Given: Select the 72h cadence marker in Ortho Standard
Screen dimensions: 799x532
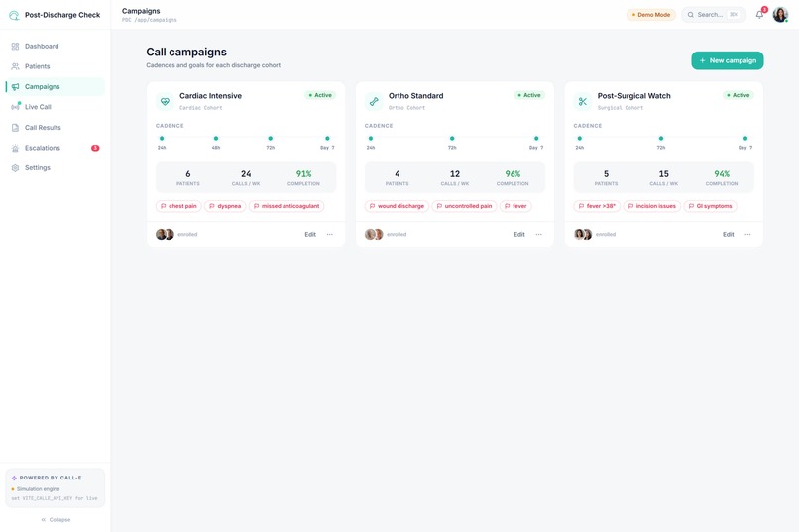Looking at the screenshot, I should point(452,139).
